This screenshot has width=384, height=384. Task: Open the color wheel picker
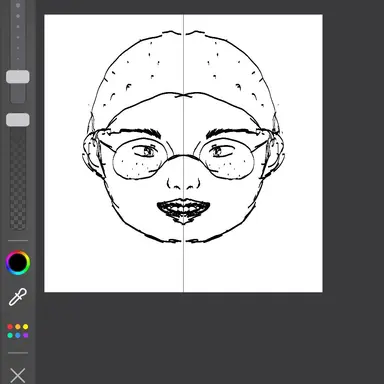[x=18, y=263]
